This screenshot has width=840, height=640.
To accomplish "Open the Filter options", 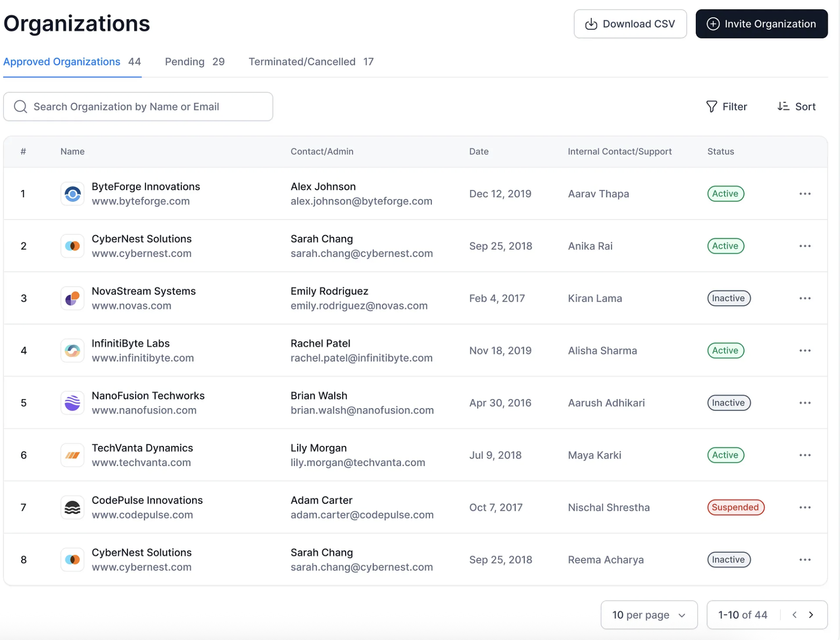I will pos(726,107).
